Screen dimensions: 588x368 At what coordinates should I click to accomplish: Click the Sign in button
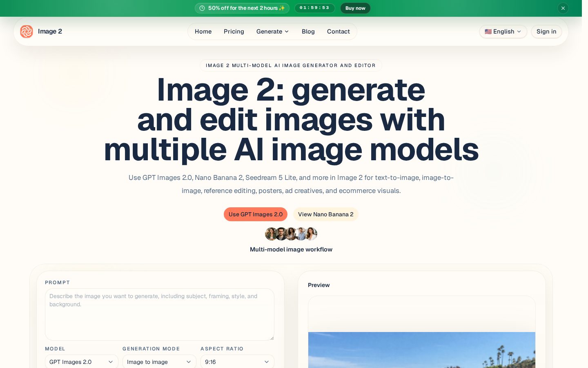point(546,31)
